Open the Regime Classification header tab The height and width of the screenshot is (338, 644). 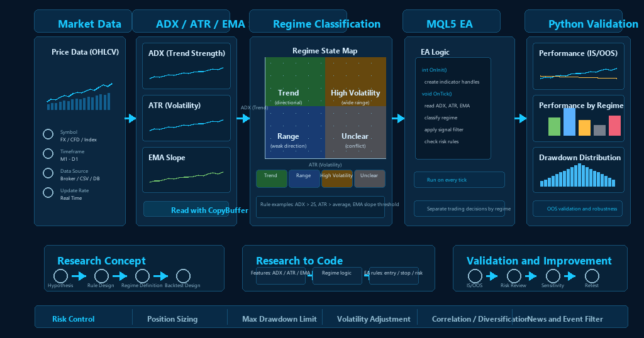[298, 21]
